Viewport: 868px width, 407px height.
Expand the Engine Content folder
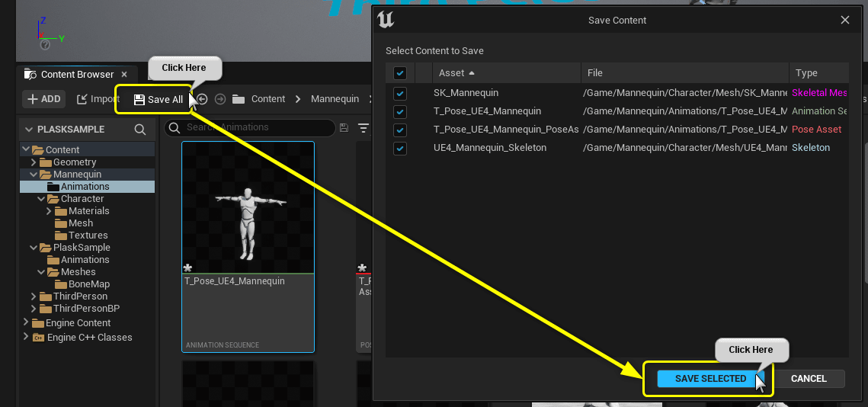point(25,322)
